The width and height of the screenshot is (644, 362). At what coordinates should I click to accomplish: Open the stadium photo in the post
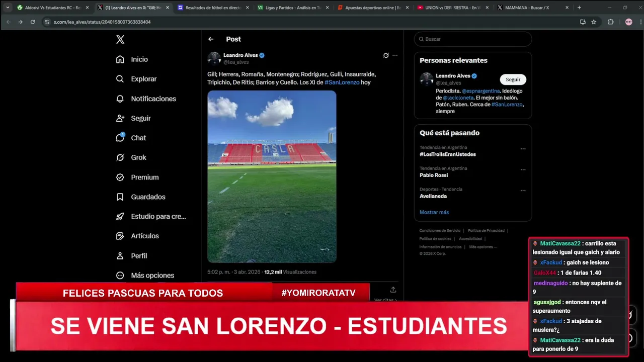pos(272,176)
